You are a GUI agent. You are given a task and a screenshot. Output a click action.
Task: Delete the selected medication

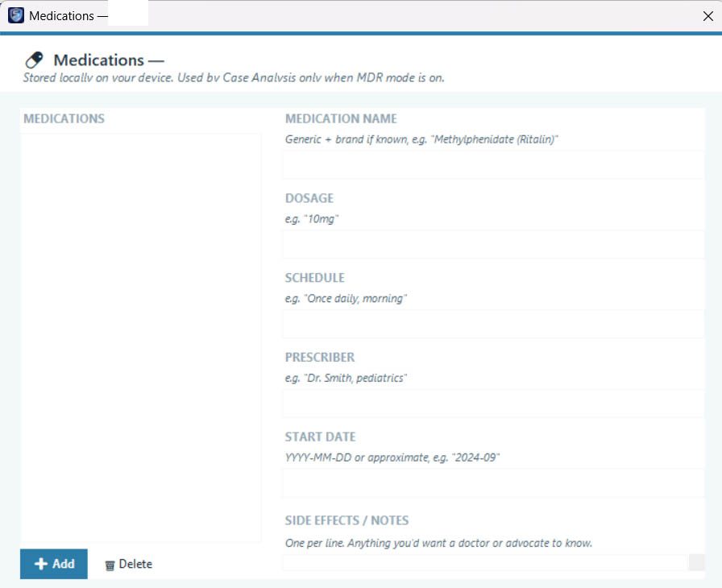coord(128,564)
